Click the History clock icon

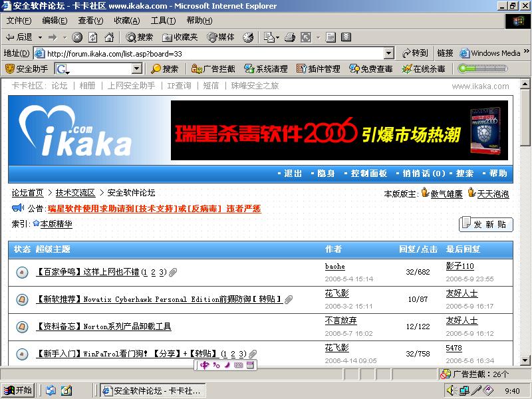pos(248,37)
